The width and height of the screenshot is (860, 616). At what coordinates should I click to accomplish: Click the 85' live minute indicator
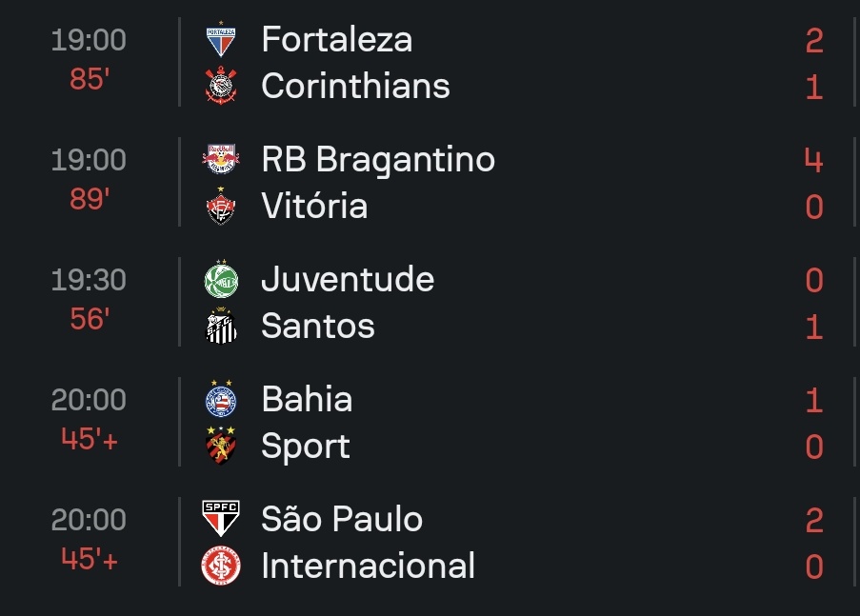pyautogui.click(x=90, y=79)
